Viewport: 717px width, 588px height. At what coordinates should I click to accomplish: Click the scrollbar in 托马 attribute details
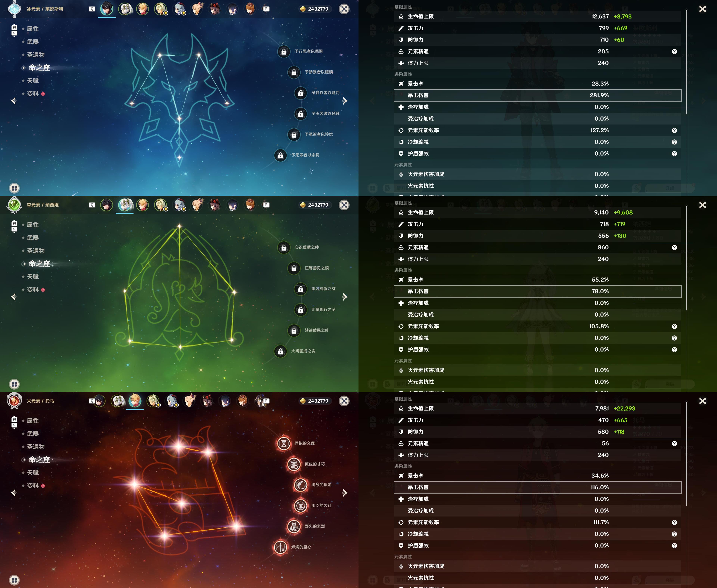[x=687, y=454]
